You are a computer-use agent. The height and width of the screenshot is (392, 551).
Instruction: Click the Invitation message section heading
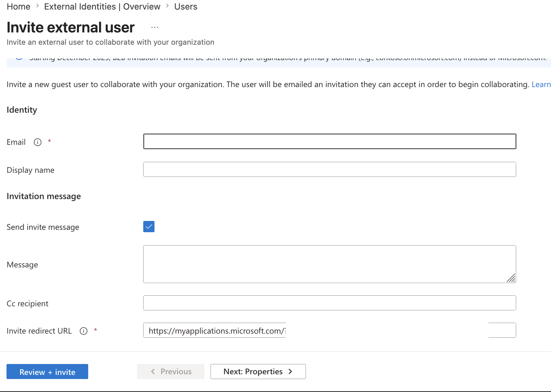click(44, 196)
